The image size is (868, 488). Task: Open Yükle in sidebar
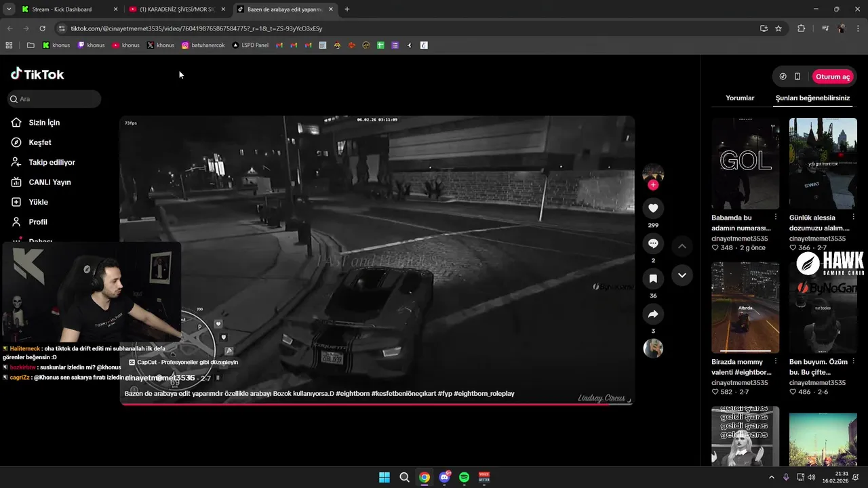tap(38, 202)
